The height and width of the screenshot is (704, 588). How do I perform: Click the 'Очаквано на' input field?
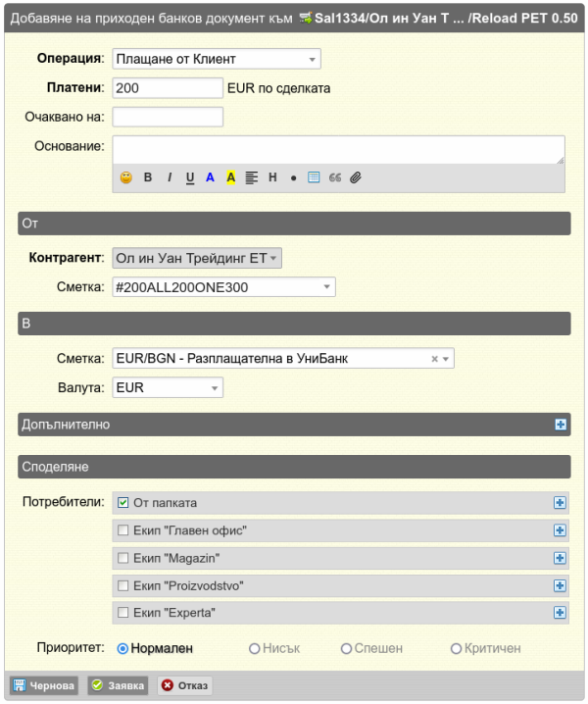pyautogui.click(x=168, y=117)
